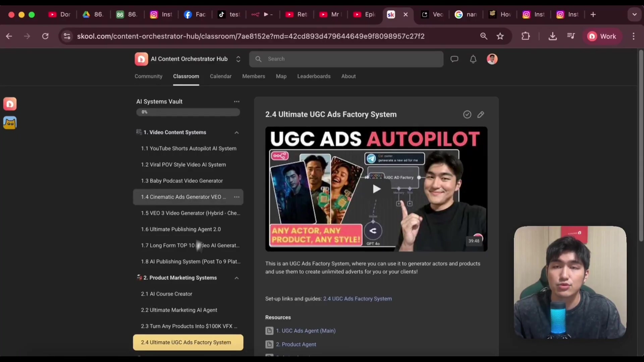Open browser extensions puzzle icon
The width and height of the screenshot is (644, 362).
526,36
